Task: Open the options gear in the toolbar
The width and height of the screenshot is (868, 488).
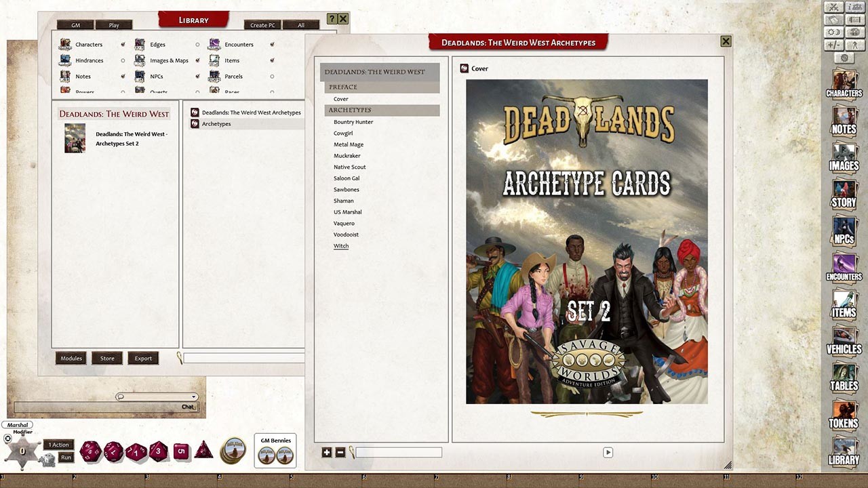Action: (x=844, y=58)
